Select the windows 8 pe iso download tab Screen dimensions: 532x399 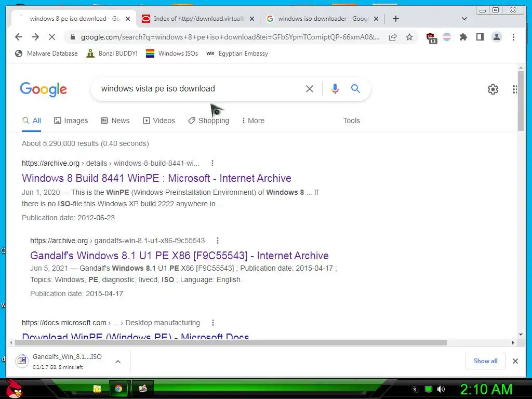tap(74, 19)
